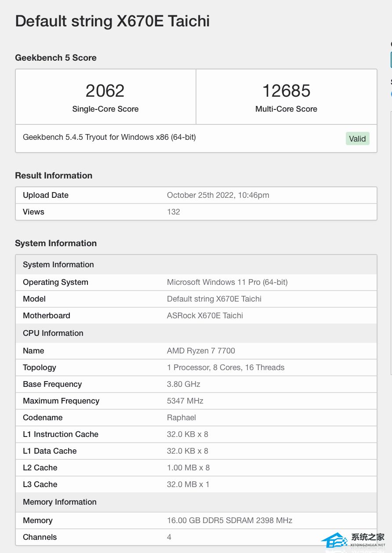Click the System Information table header row
392x553 pixels.
(x=58, y=265)
